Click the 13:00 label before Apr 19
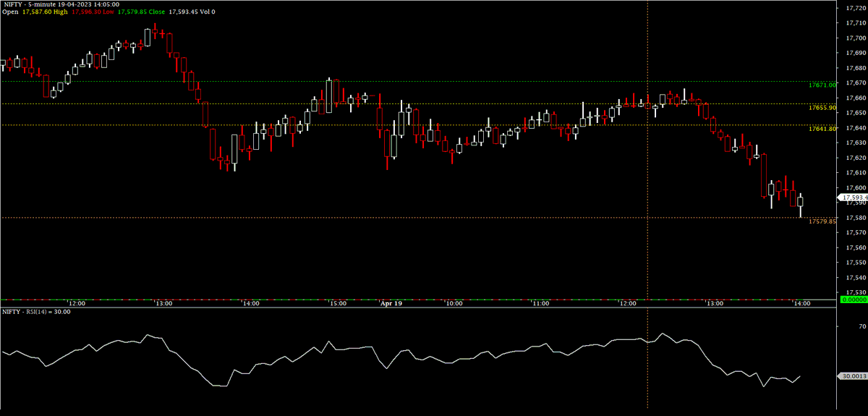 [x=164, y=304]
